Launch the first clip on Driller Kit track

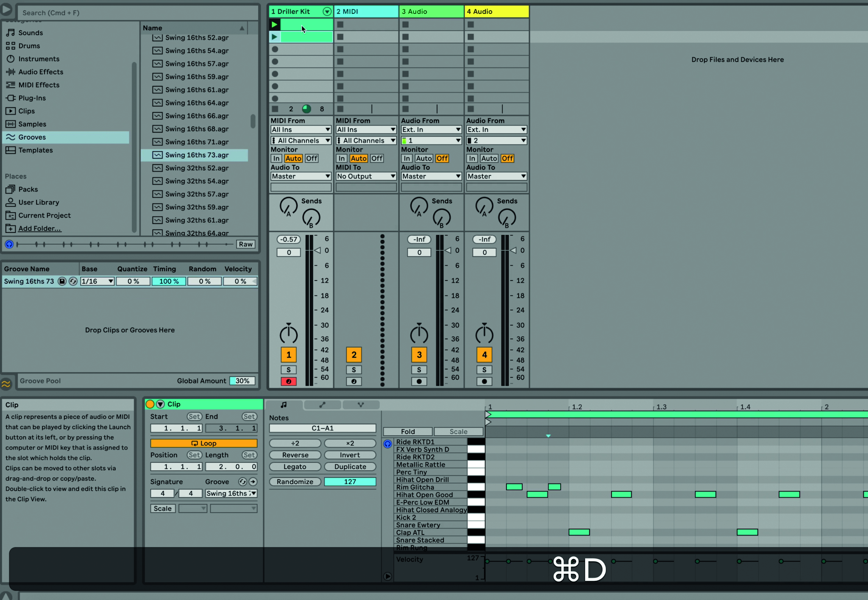(274, 24)
